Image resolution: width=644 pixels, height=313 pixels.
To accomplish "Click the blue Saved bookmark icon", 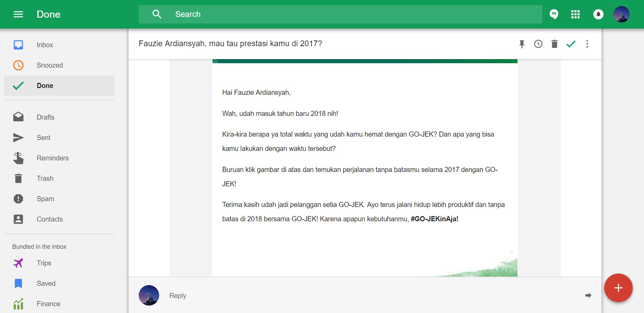I will 18,283.
